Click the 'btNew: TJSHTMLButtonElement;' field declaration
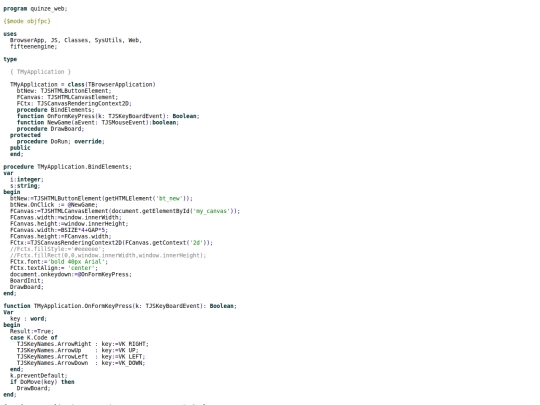The image size is (540, 405). pyautogui.click(x=64, y=91)
